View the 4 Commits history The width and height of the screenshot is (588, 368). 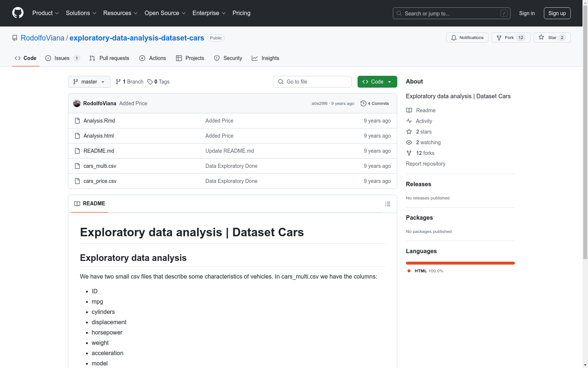pos(374,103)
